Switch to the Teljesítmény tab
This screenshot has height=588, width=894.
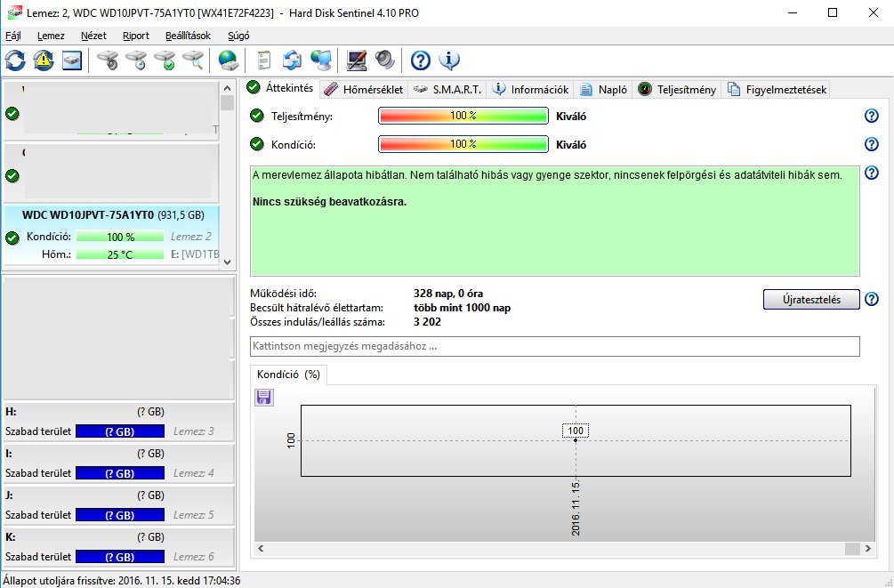click(677, 90)
